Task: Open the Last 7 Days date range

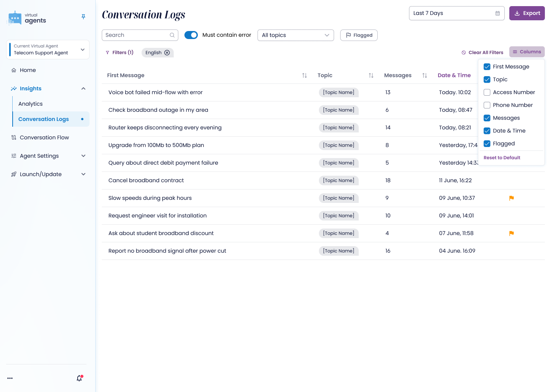Action: coord(457,13)
